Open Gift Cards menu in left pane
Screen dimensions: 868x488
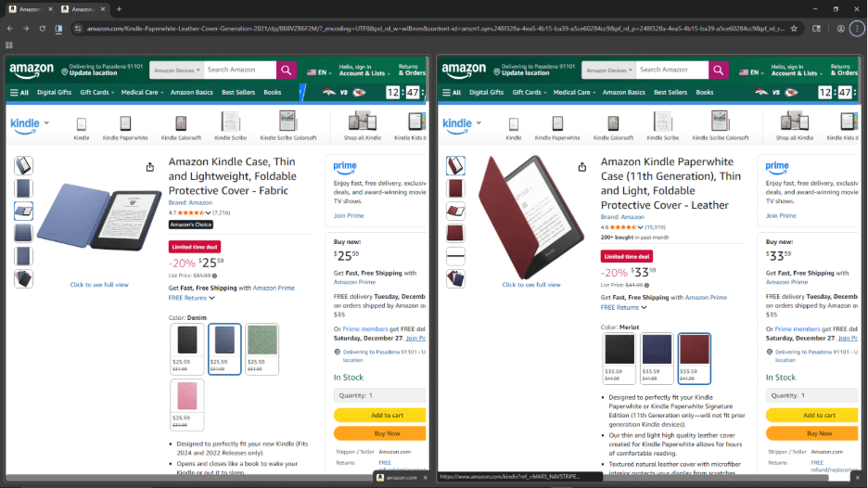pos(96,93)
